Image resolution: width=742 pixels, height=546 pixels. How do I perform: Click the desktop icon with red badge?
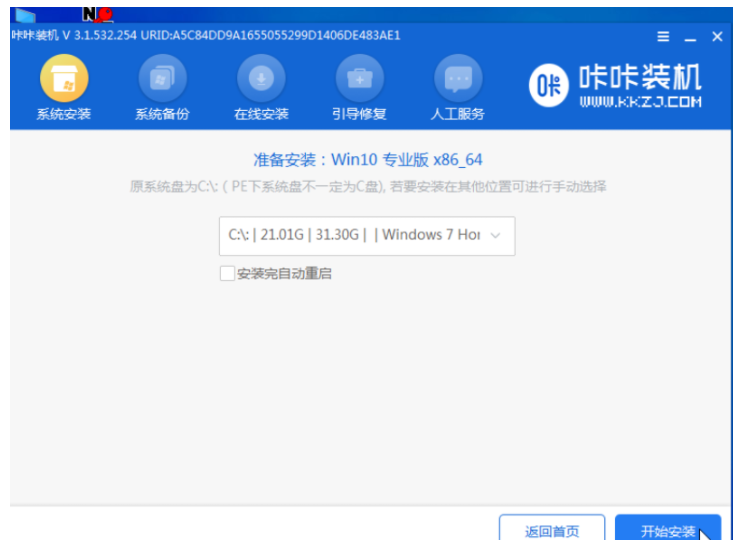[97, 15]
